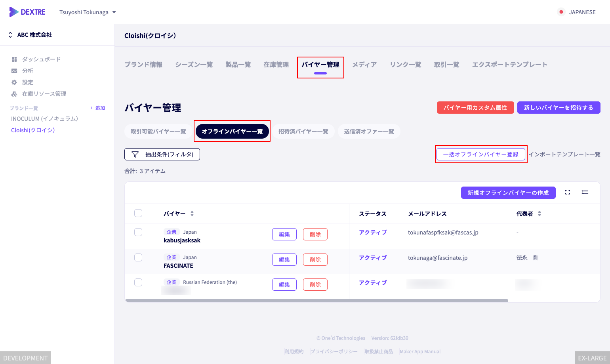Click the red JAPANESE language flag icon
This screenshot has width=610, height=364.
point(561,12)
